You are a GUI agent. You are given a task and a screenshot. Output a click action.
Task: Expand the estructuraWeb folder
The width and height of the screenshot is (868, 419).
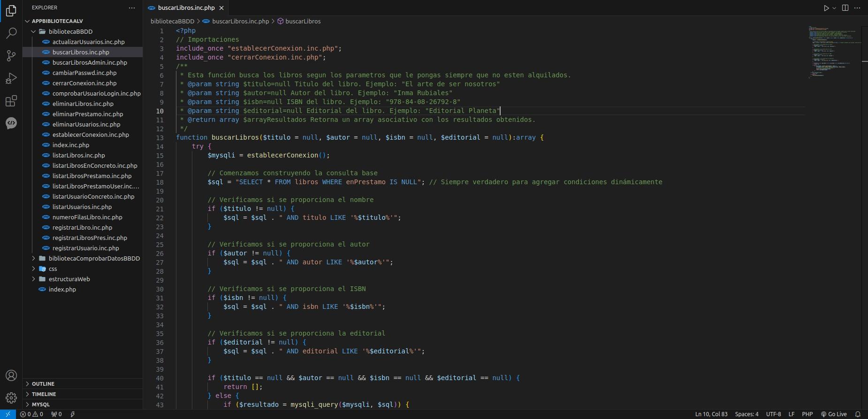coord(83,279)
